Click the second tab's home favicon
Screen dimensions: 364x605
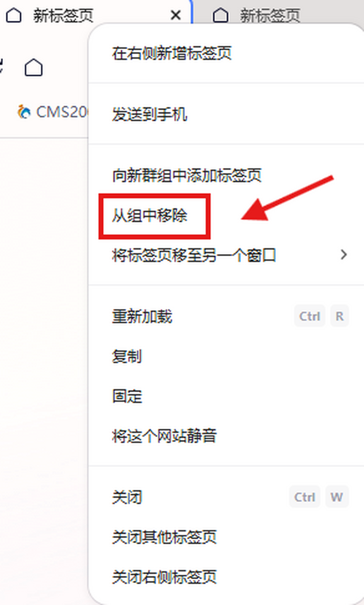click(221, 15)
